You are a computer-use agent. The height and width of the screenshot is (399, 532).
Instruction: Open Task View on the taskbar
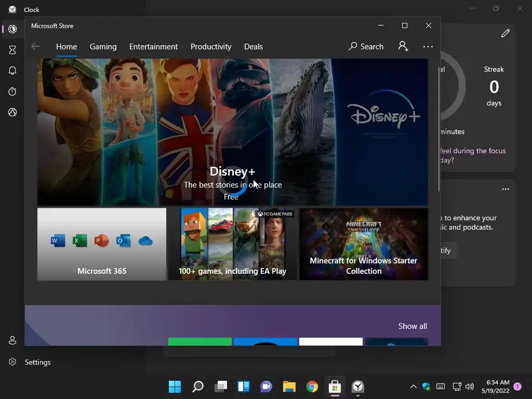pos(221,387)
